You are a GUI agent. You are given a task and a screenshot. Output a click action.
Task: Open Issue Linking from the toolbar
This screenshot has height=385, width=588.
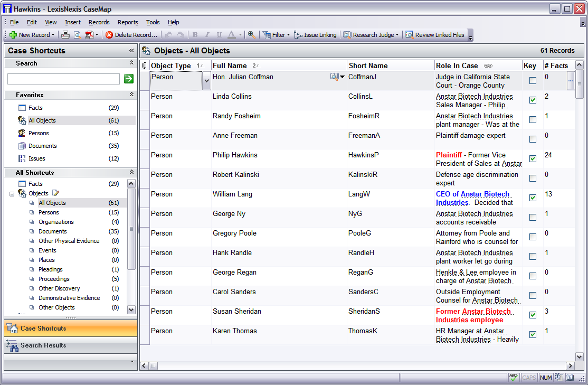coord(315,35)
